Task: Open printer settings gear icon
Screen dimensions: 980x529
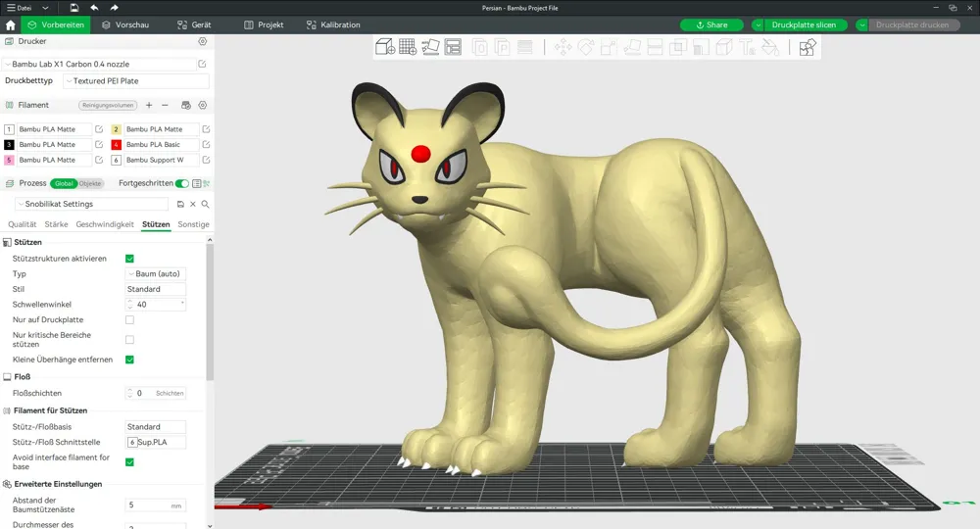Action: point(203,41)
